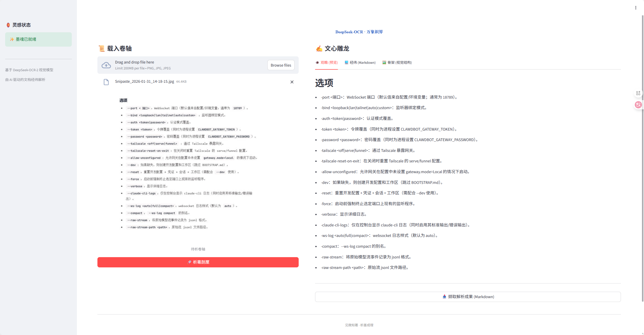Image resolution: width=644 pixels, height=335 pixels.
Task: Switch to the 骨架 (视觉结构) tab
Action: pyautogui.click(x=397, y=62)
